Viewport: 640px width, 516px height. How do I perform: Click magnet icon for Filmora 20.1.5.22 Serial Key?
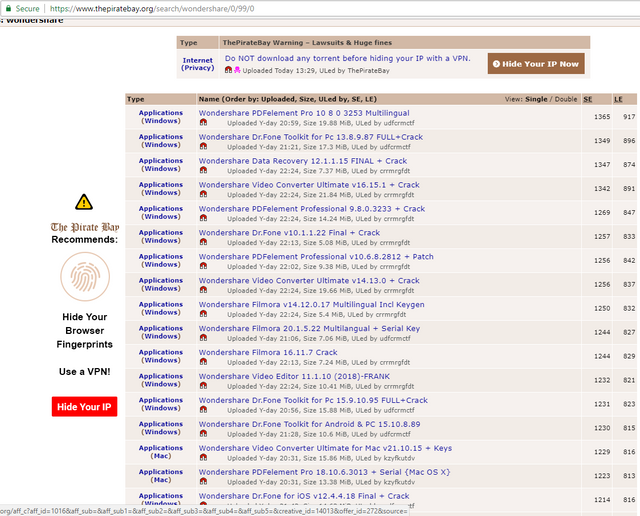pyautogui.click(x=203, y=338)
